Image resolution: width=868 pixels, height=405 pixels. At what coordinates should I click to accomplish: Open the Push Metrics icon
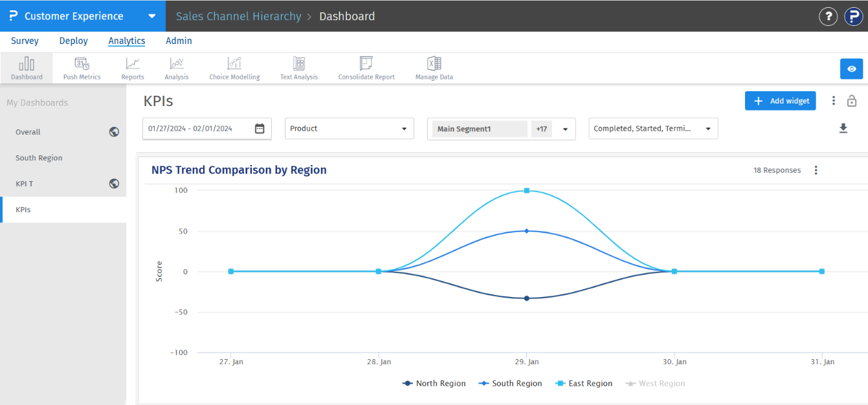[x=82, y=63]
